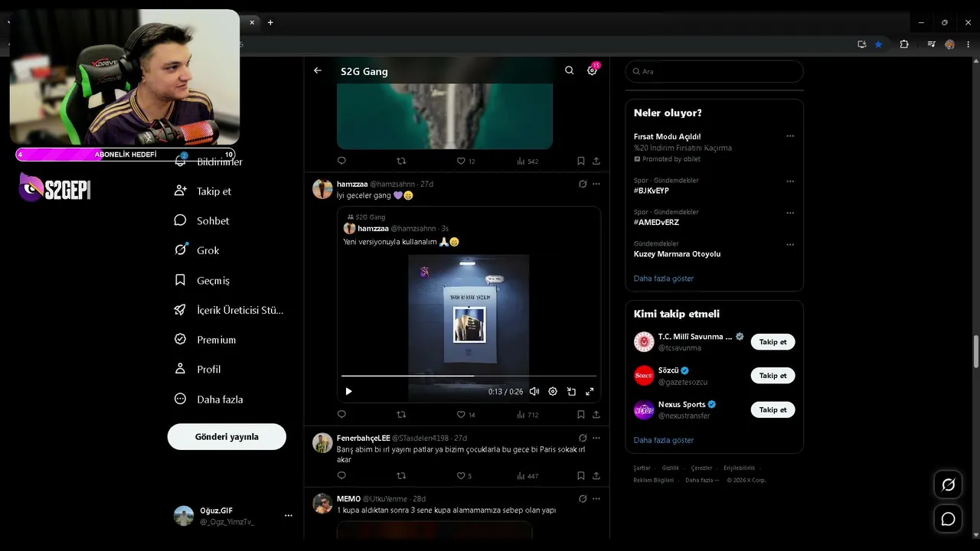The width and height of the screenshot is (980, 551).
Task: Show more trends under Neler oluyor
Action: click(x=664, y=279)
